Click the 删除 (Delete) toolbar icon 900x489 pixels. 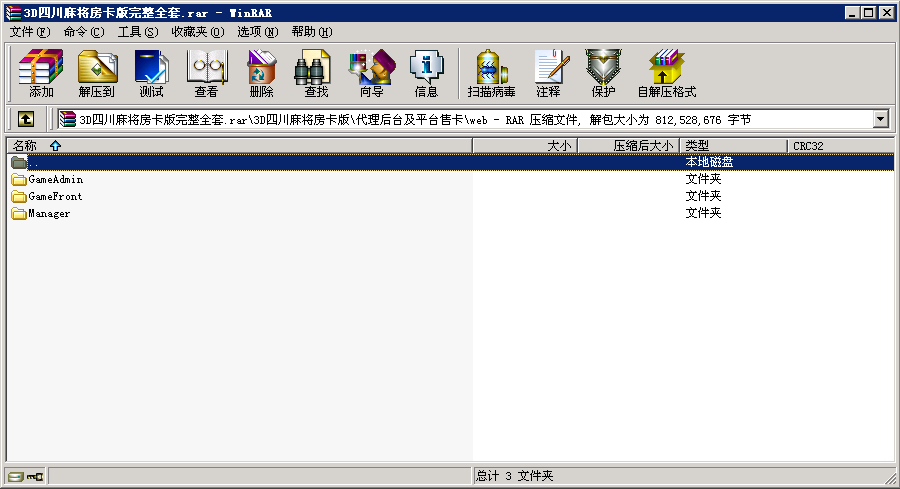pos(261,73)
